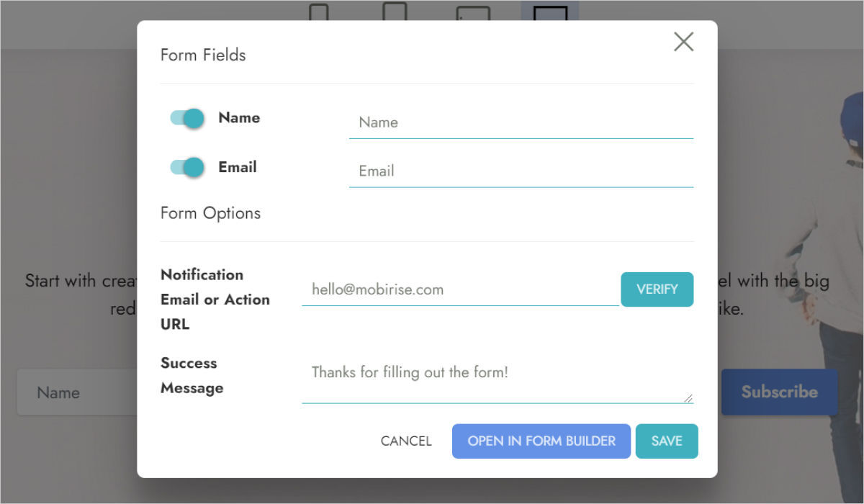Click the Email placeholder text field
The image size is (864, 504).
(521, 171)
